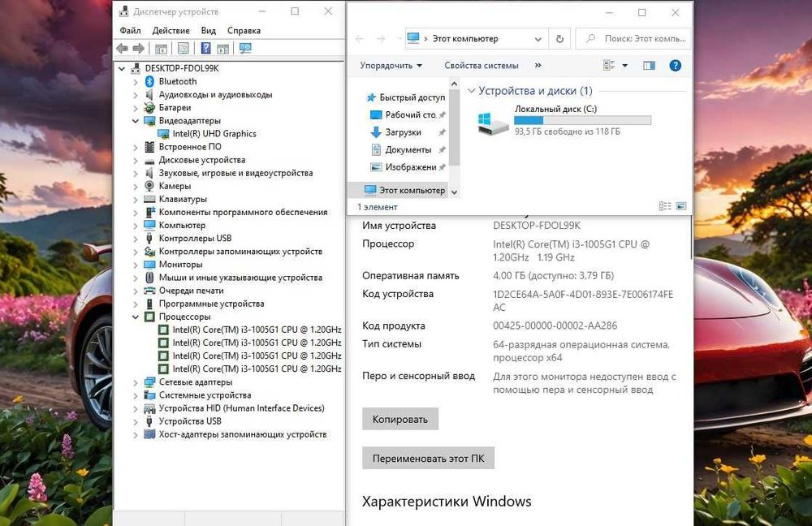The height and width of the screenshot is (526, 812).
Task: Click the Клавиатуры keyboard icon
Action: click(149, 199)
